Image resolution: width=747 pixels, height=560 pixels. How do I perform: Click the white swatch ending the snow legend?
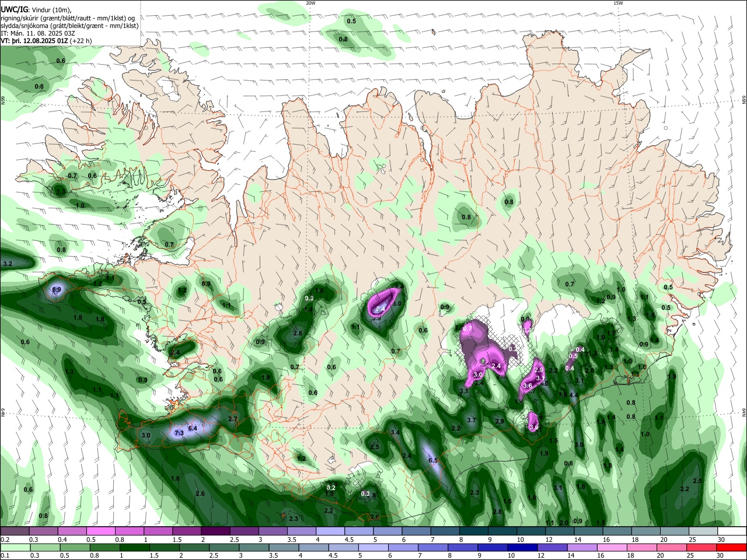tap(733, 531)
